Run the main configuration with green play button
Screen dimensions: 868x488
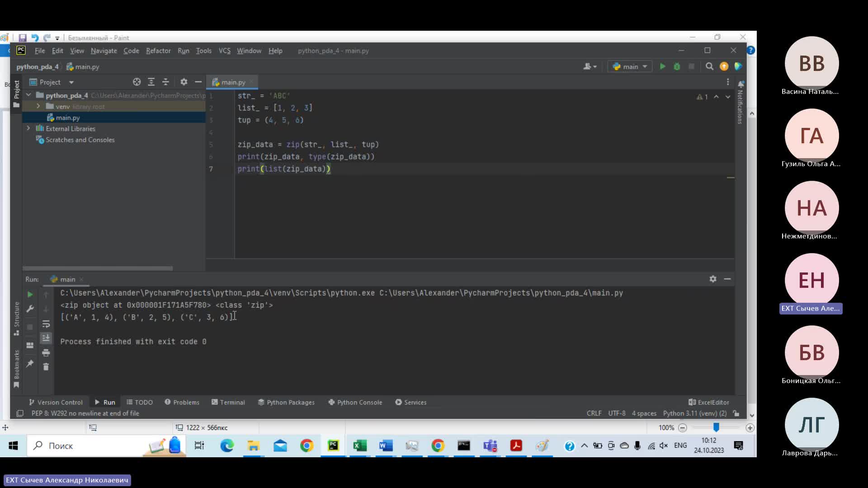[662, 66]
